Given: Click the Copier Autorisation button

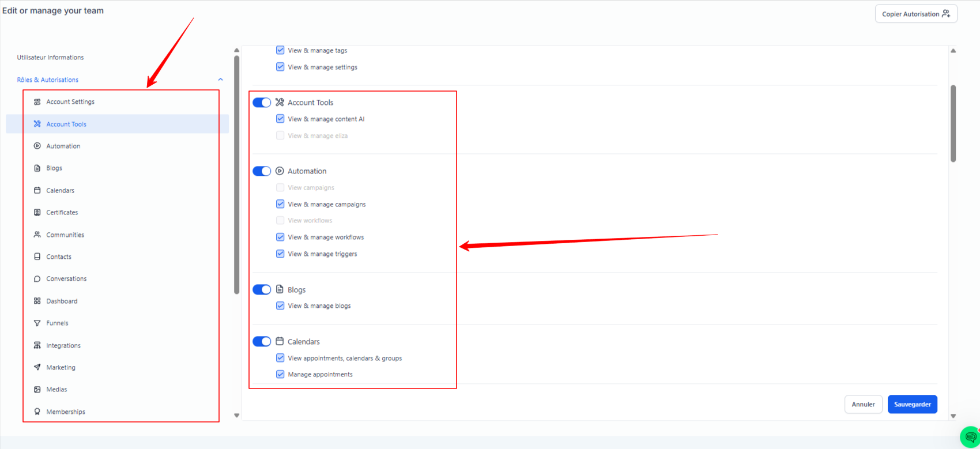Looking at the screenshot, I should point(915,14).
